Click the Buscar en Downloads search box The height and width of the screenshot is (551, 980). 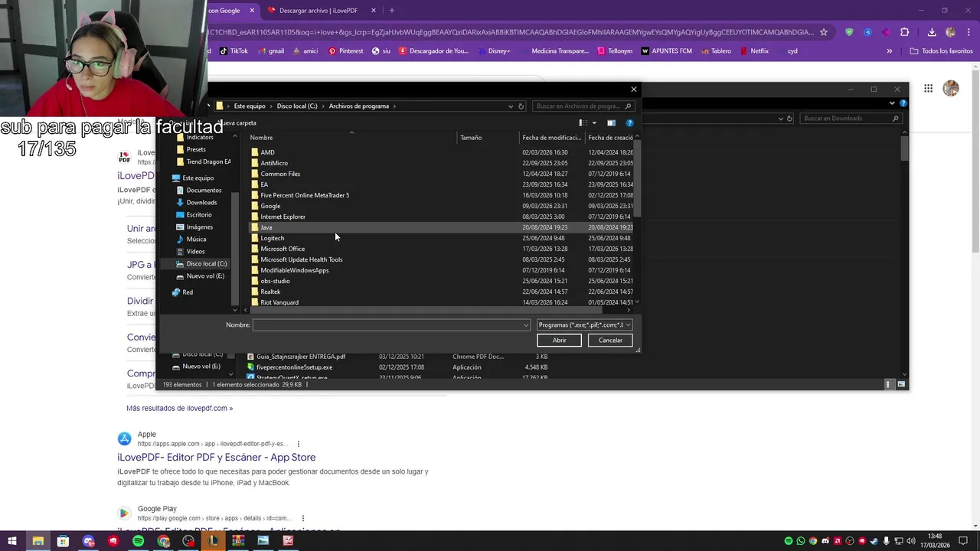click(x=851, y=119)
